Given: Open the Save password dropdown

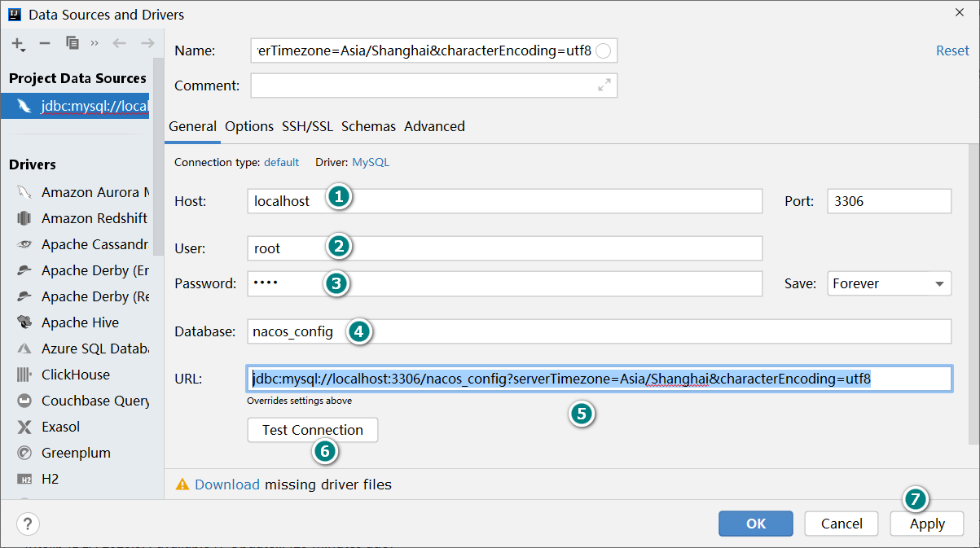Looking at the screenshot, I should click(889, 283).
